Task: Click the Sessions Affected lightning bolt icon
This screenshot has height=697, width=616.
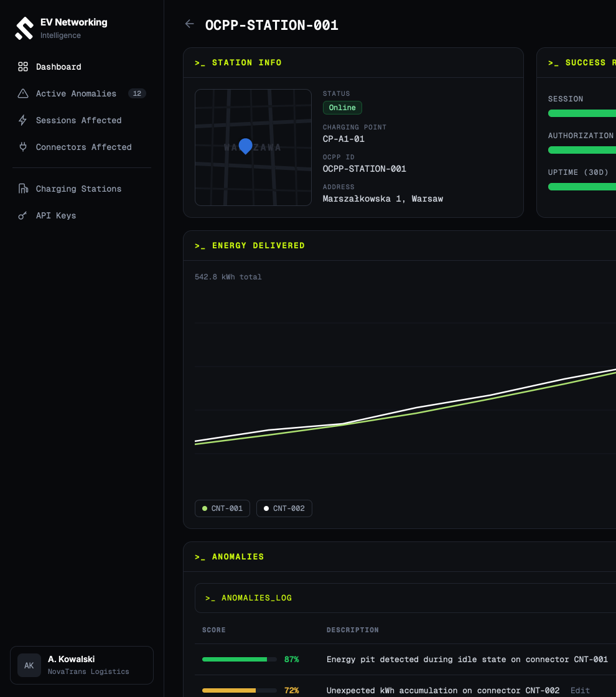Action: 22,120
